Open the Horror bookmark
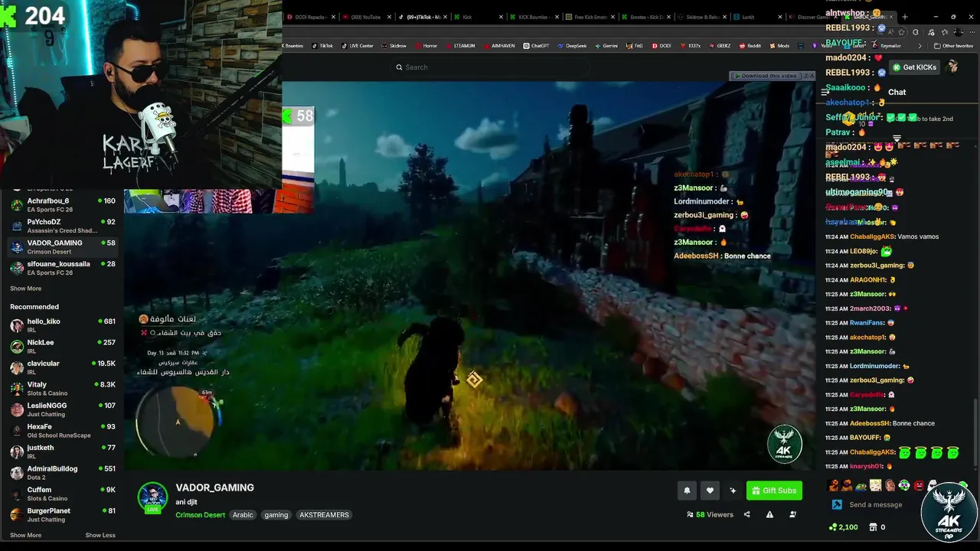980x551 pixels. coord(426,46)
